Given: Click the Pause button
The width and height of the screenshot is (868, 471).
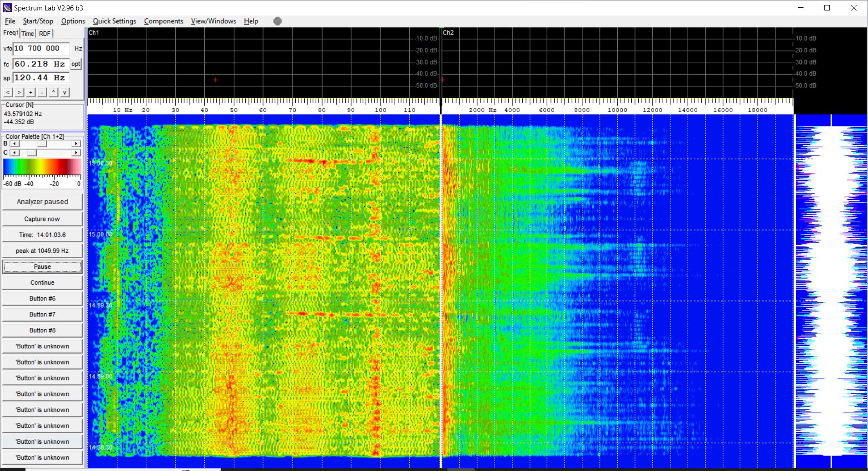Looking at the screenshot, I should [42, 266].
